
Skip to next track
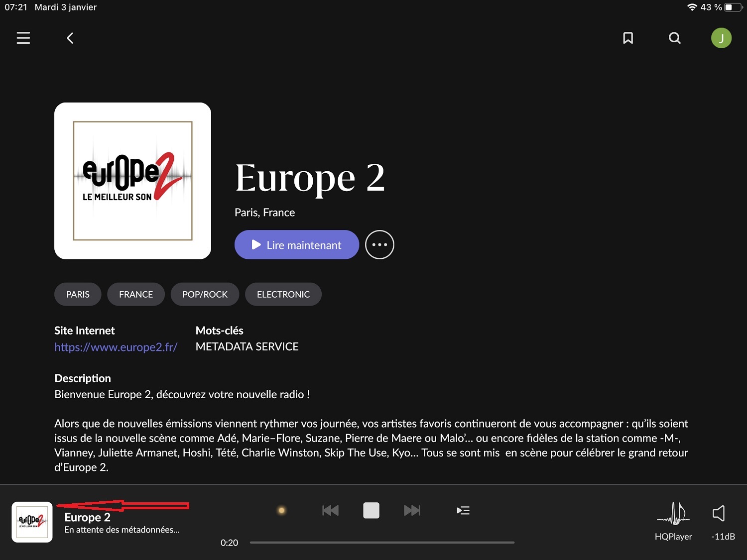coord(412,510)
